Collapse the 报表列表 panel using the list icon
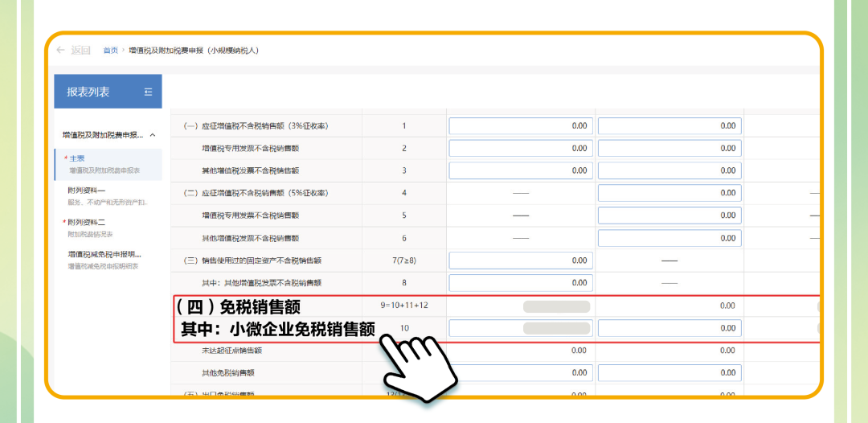 148,92
